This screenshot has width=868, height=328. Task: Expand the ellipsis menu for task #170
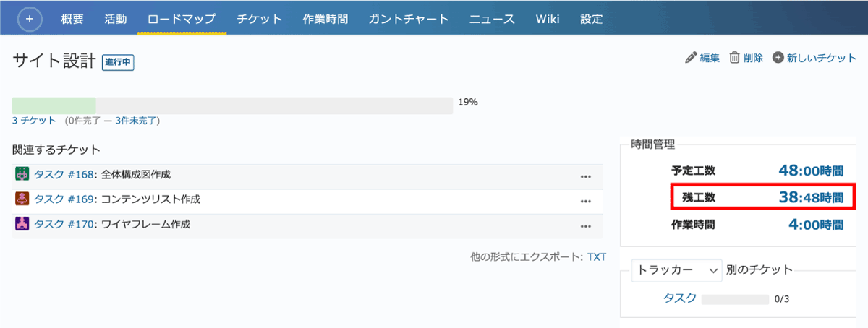pos(586,225)
